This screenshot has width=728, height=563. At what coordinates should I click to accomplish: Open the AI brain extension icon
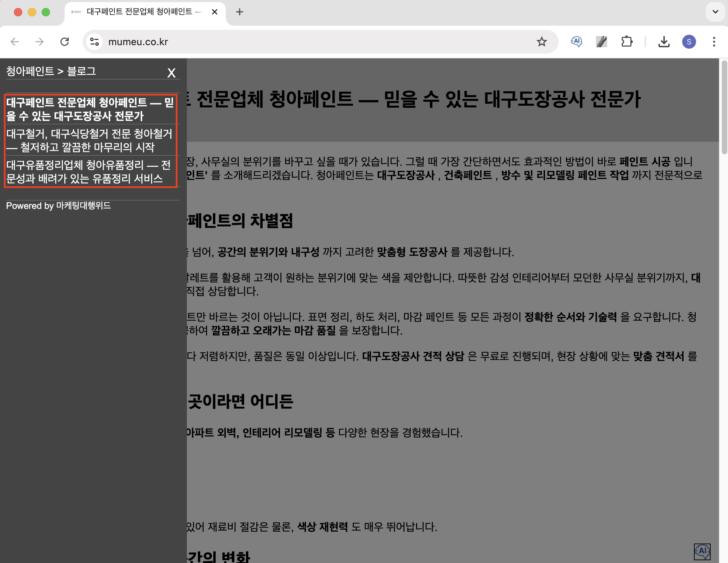577,42
